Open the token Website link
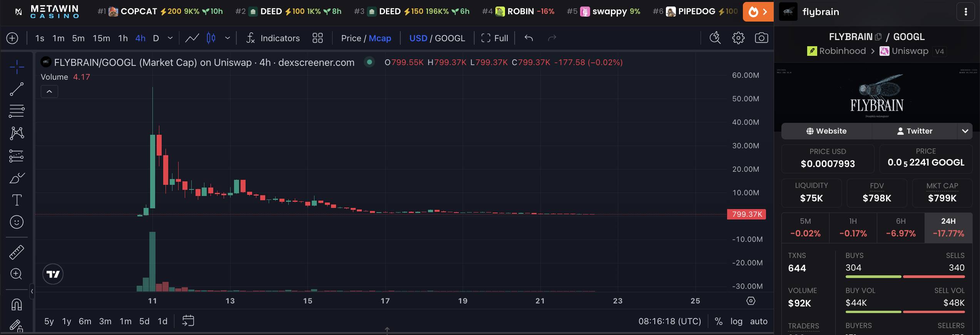 (x=826, y=131)
